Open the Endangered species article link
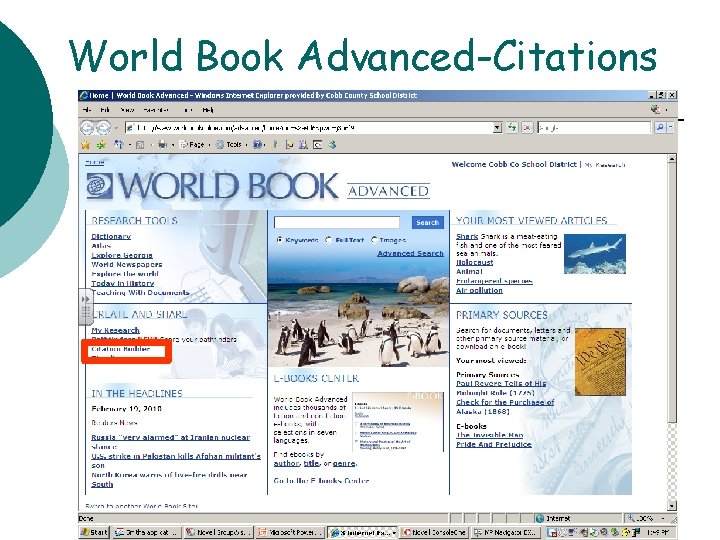Image resolution: width=720 pixels, height=540 pixels. click(x=494, y=281)
